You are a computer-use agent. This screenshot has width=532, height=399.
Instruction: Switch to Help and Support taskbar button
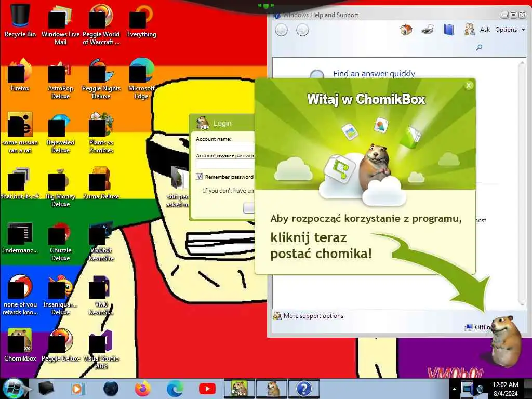click(304, 389)
